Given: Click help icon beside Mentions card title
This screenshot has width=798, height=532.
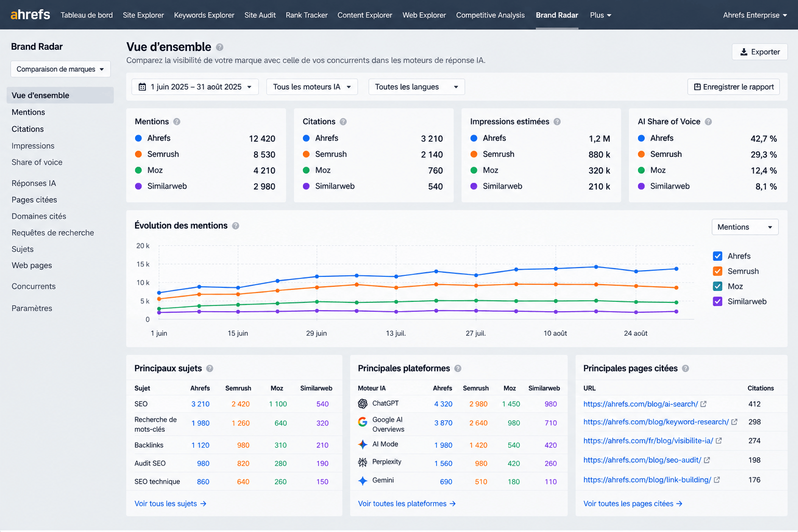Looking at the screenshot, I should click(x=177, y=122).
